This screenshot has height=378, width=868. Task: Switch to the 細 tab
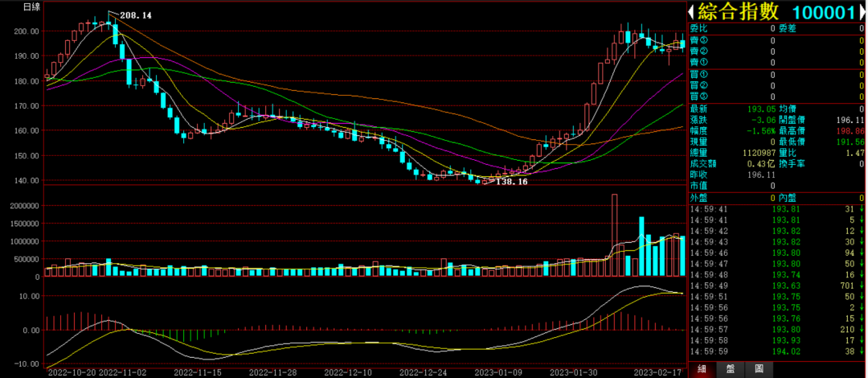(702, 368)
